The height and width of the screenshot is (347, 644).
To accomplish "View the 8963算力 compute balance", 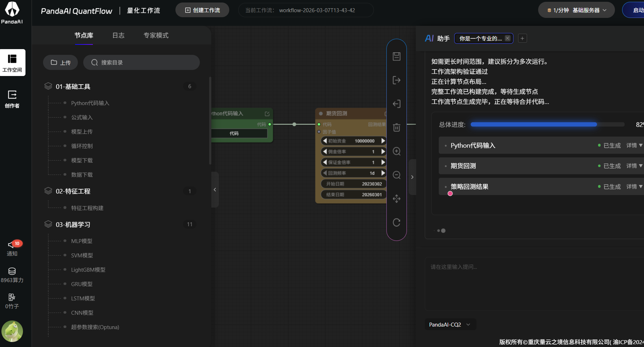I will pyautogui.click(x=12, y=275).
